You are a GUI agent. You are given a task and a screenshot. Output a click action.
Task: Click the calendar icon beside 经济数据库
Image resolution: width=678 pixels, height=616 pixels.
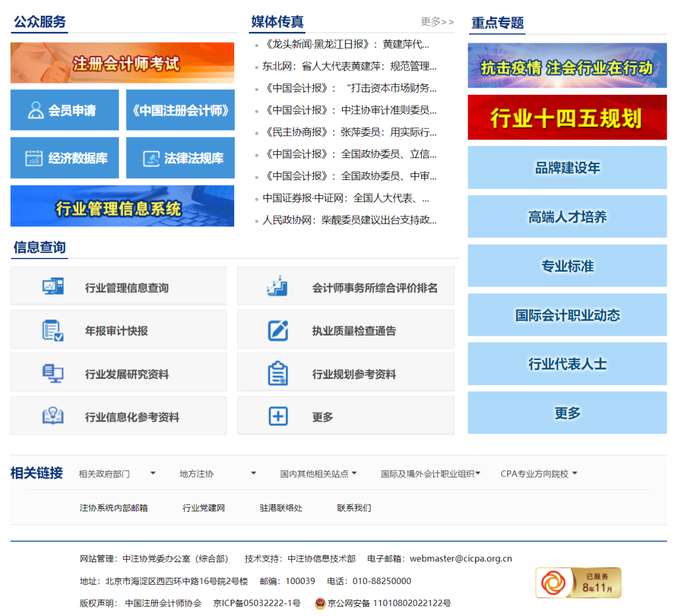point(34,158)
